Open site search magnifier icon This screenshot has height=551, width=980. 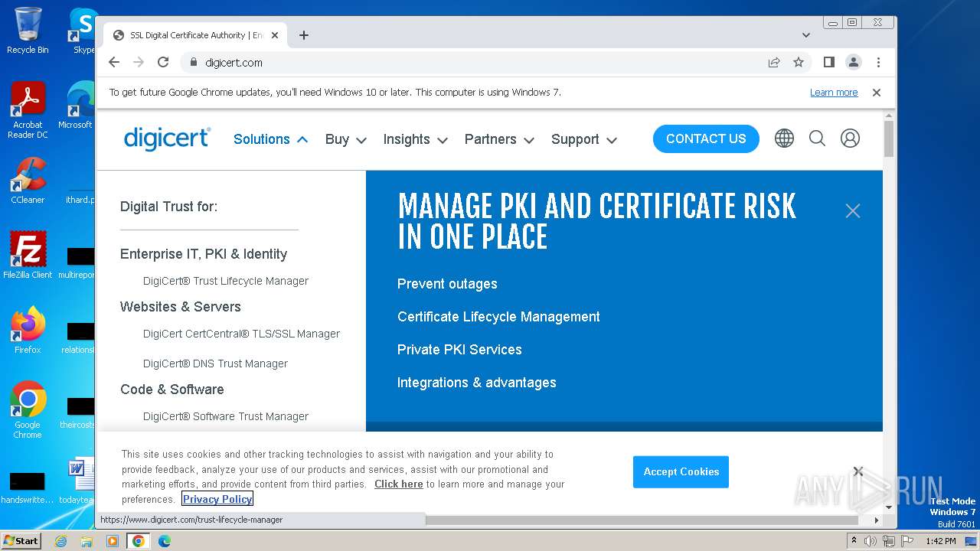tap(817, 139)
